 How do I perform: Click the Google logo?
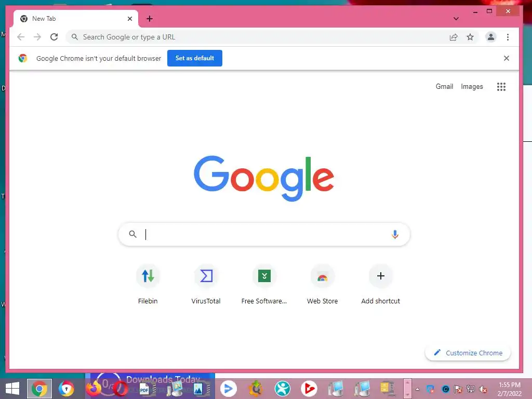click(264, 178)
